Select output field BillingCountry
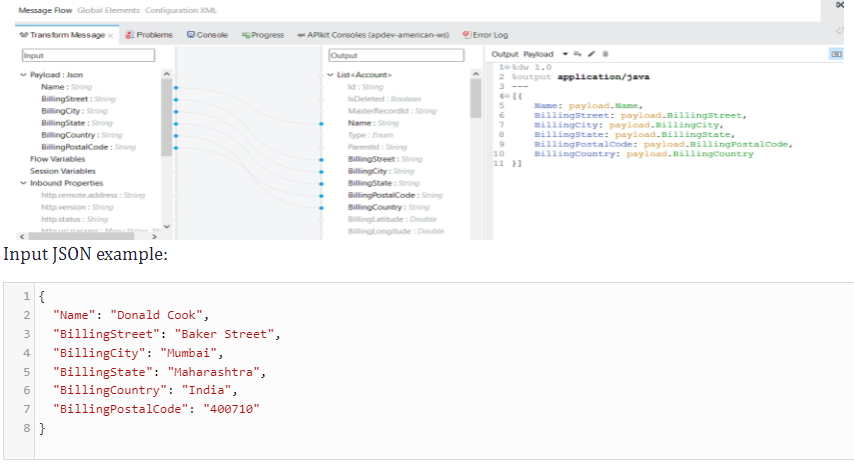Screen dimensions: 854x470 point(389,207)
